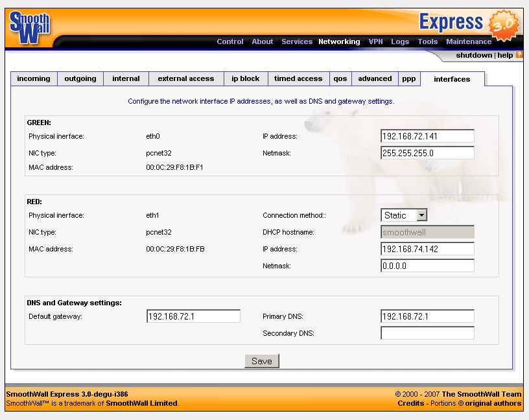Click the GREEN Netmask field

(427, 153)
